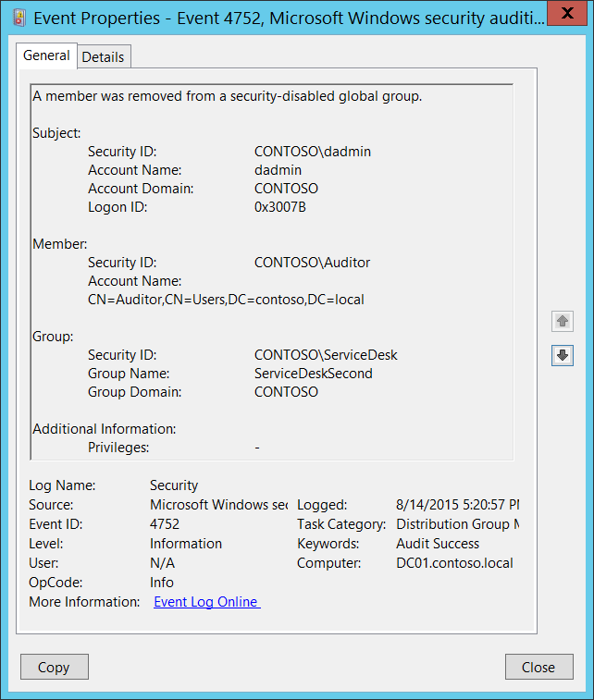This screenshot has height=700, width=594.
Task: Click the Task Category field value
Action: [457, 524]
